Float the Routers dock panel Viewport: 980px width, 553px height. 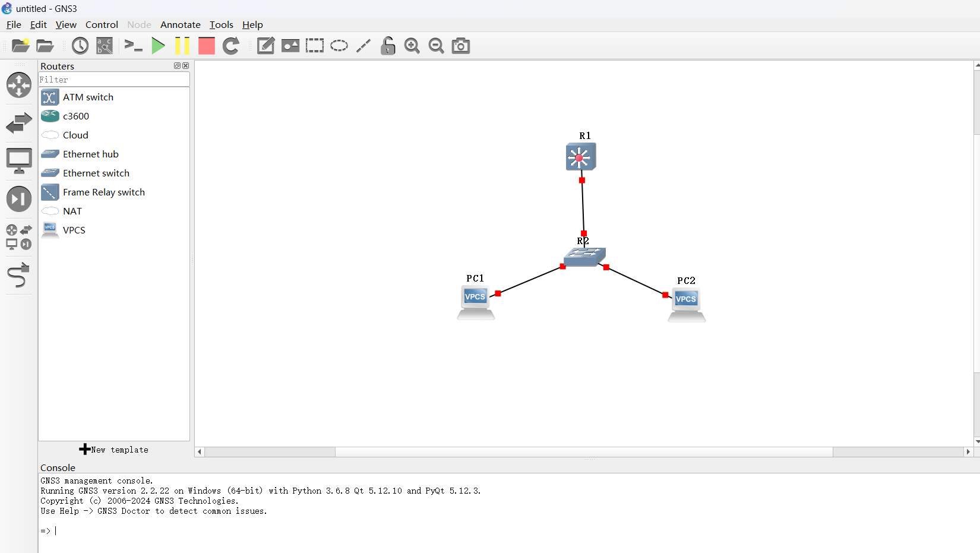pos(177,66)
